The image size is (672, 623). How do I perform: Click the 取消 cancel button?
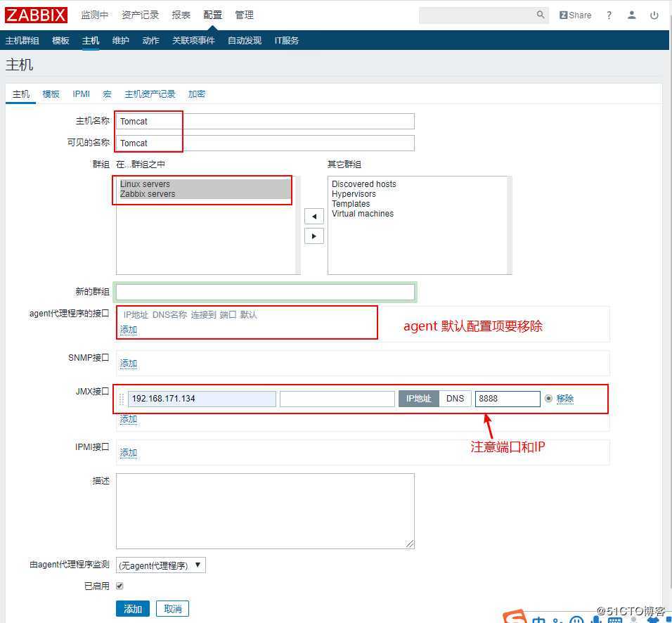click(x=172, y=608)
